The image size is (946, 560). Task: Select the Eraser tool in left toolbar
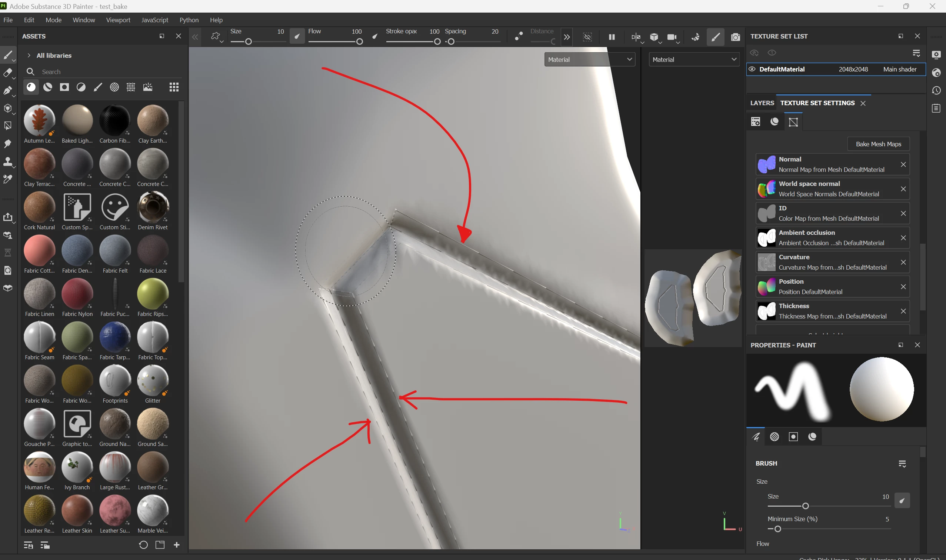(x=7, y=73)
